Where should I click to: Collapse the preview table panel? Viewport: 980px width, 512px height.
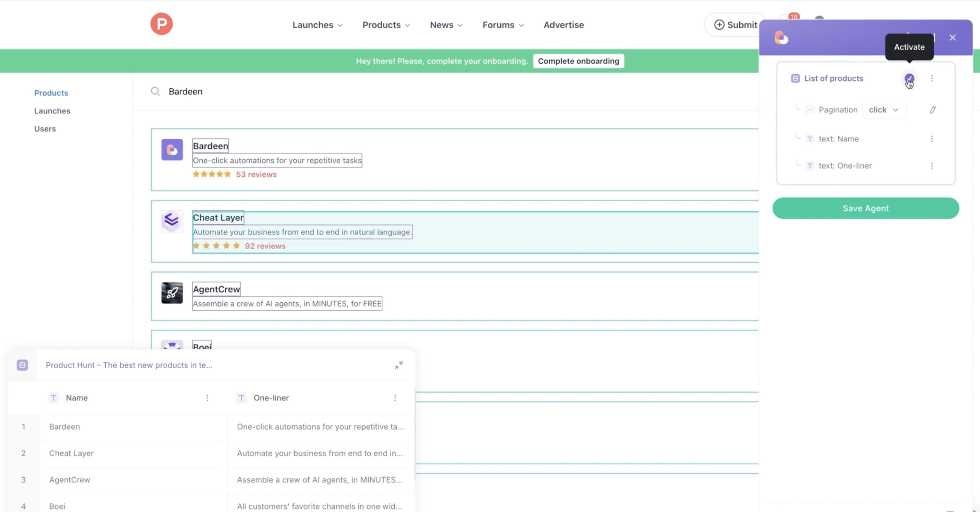click(398, 365)
